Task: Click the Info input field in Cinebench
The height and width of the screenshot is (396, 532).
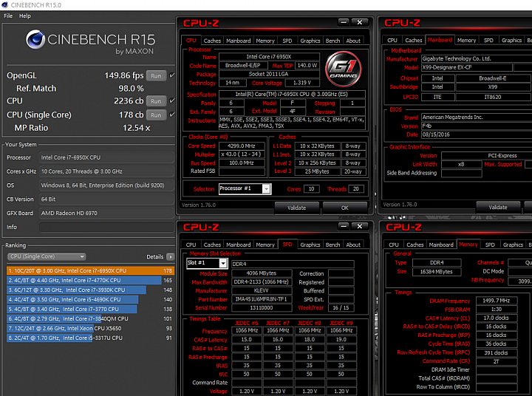Action: (x=106, y=227)
